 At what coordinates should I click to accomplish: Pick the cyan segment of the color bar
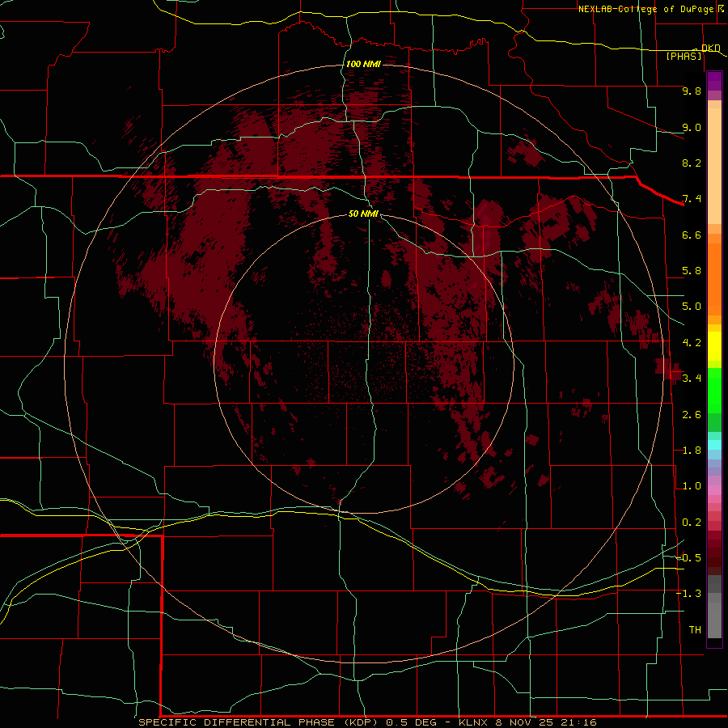[x=714, y=445]
